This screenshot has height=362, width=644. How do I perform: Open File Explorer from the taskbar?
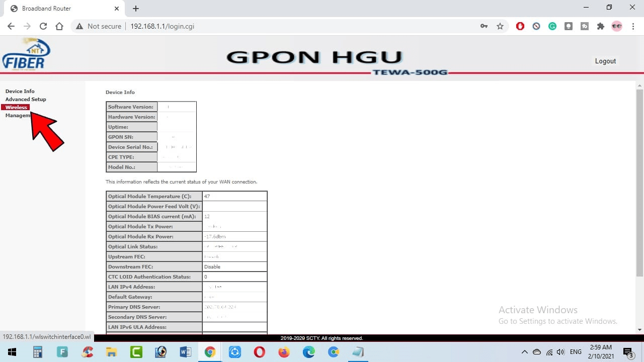[112, 352]
